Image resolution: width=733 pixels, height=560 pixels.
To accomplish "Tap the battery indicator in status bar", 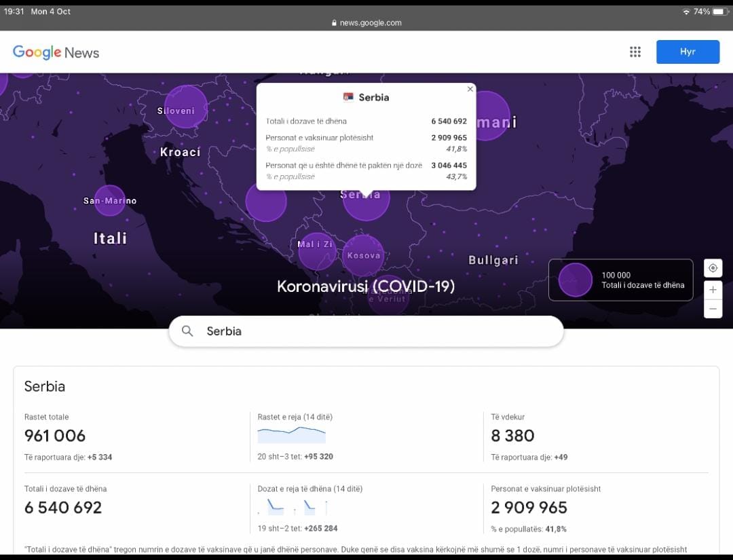I will 719,12.
